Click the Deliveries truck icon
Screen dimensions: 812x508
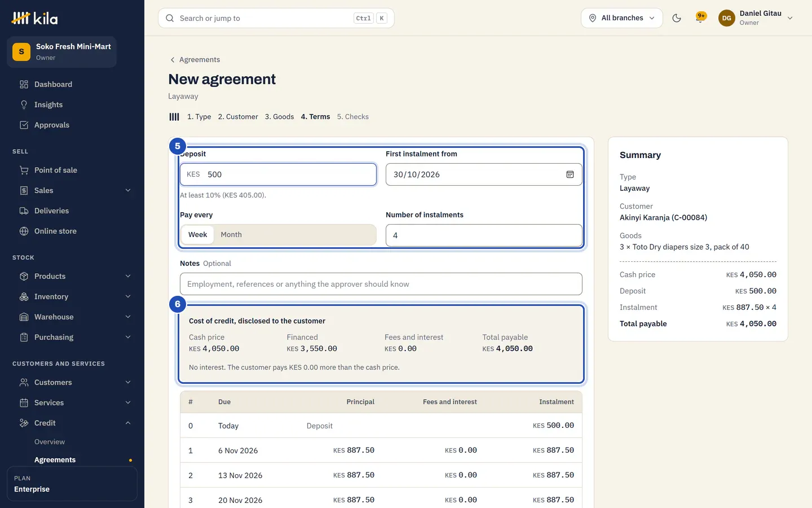click(x=24, y=211)
